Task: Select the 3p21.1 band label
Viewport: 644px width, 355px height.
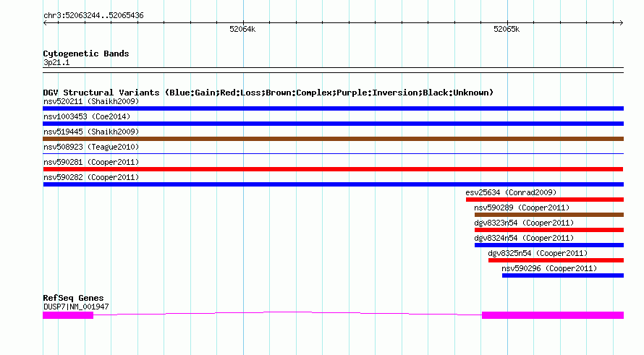Action: click(x=56, y=62)
